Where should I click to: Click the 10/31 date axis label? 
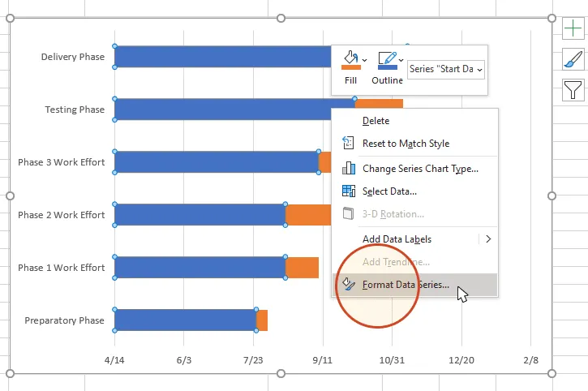click(x=392, y=360)
